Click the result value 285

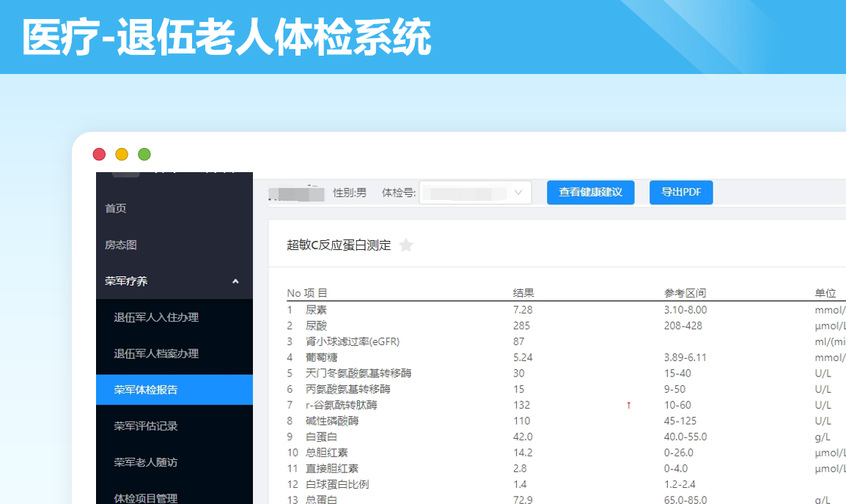tap(522, 325)
